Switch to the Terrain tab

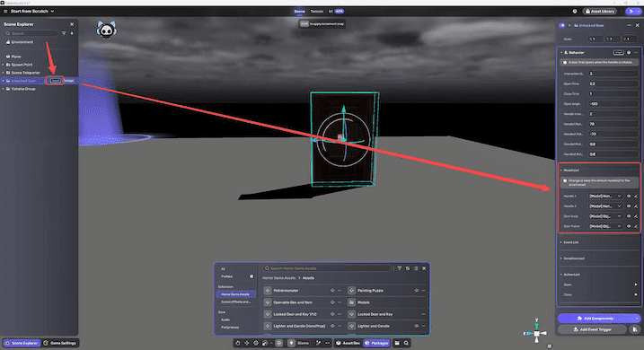[x=317, y=12]
